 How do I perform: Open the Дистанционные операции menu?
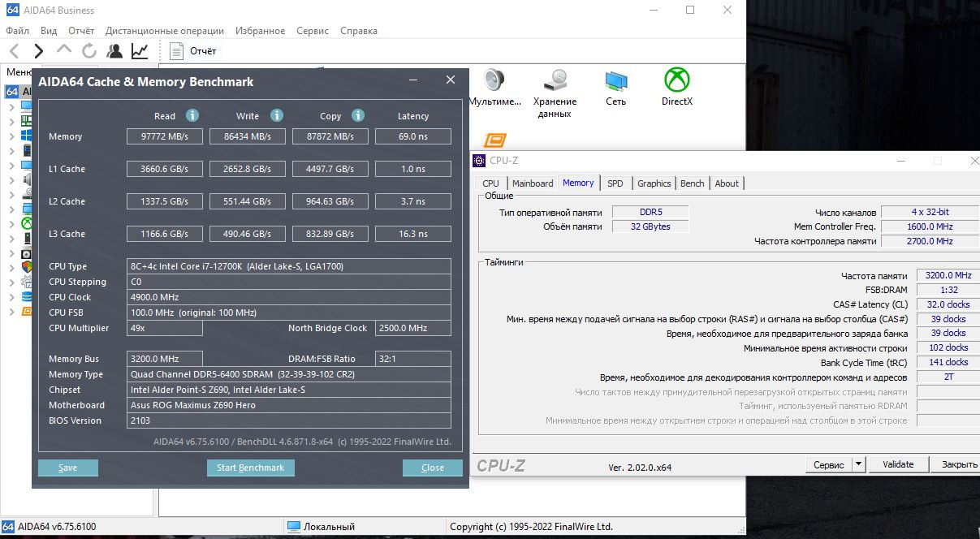(165, 31)
